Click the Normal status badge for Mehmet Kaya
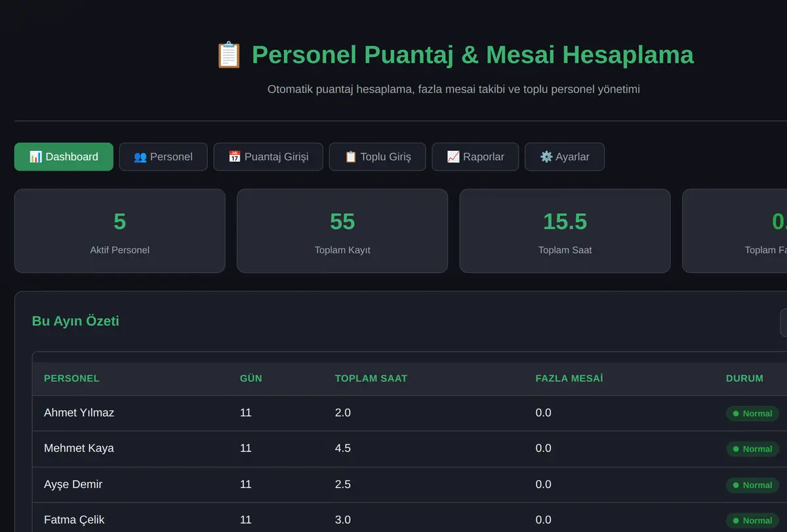The image size is (787, 532). click(x=752, y=449)
